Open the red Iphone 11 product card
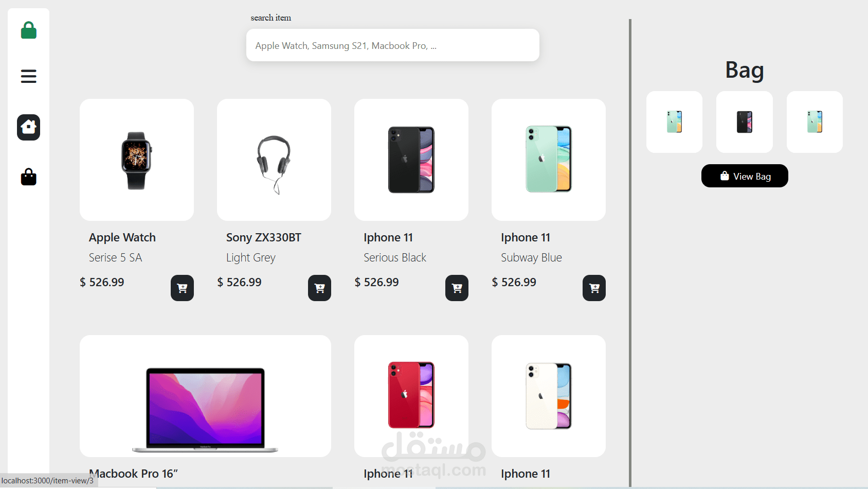 pyautogui.click(x=411, y=396)
